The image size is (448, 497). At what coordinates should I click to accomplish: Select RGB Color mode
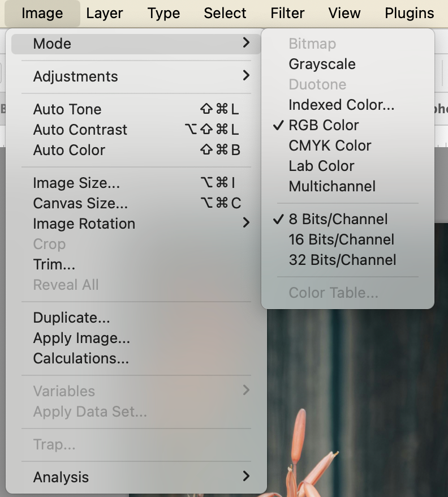tap(324, 125)
